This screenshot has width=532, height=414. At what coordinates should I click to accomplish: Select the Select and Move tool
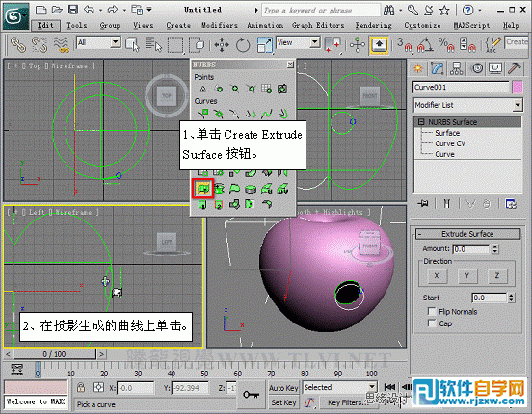[222, 44]
